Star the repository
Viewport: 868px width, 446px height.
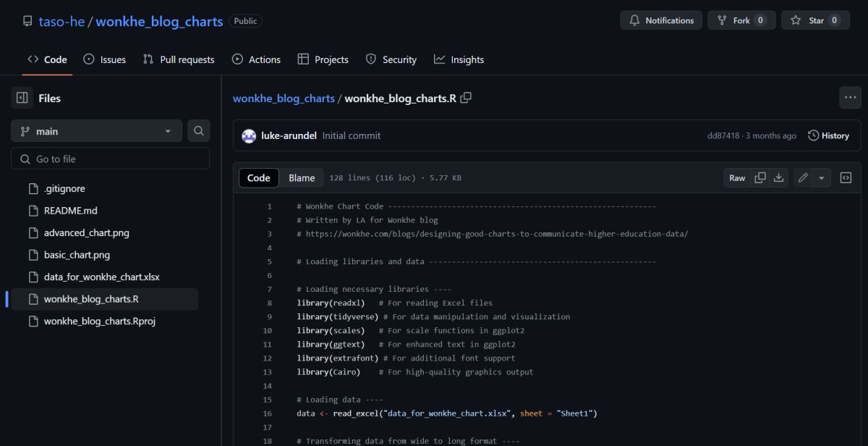pos(815,20)
